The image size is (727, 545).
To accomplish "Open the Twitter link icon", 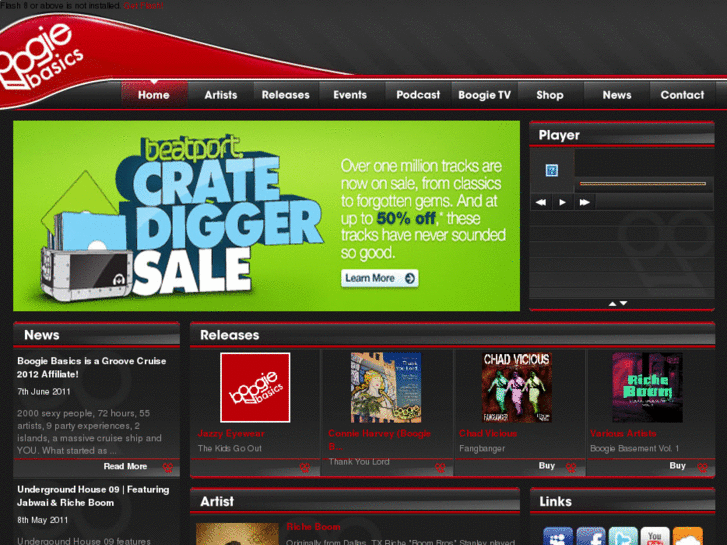I will [623, 536].
